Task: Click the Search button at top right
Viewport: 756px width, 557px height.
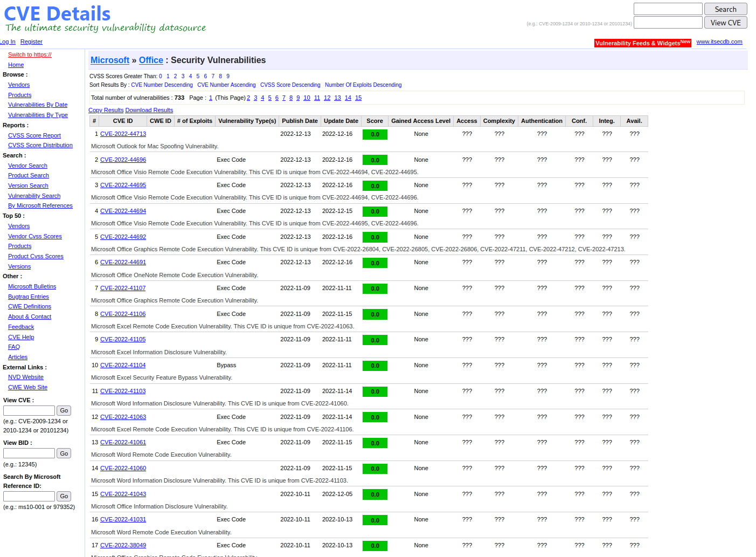Action: click(x=725, y=9)
